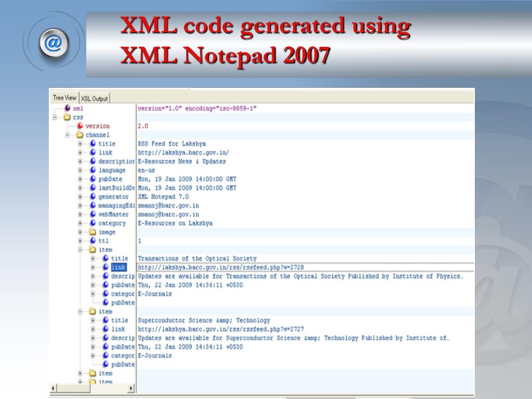Select the red version attribute icon

(x=80, y=126)
